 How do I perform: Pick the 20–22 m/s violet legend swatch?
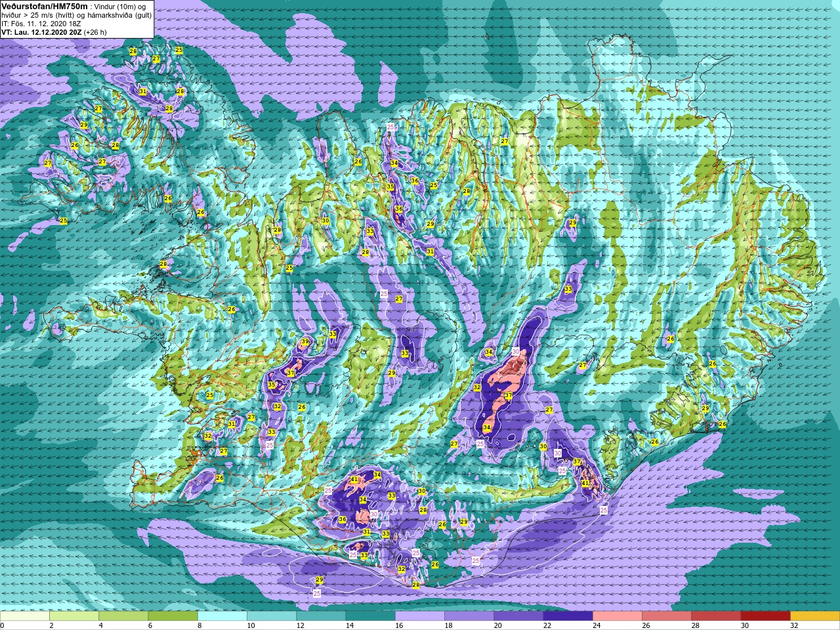518,616
